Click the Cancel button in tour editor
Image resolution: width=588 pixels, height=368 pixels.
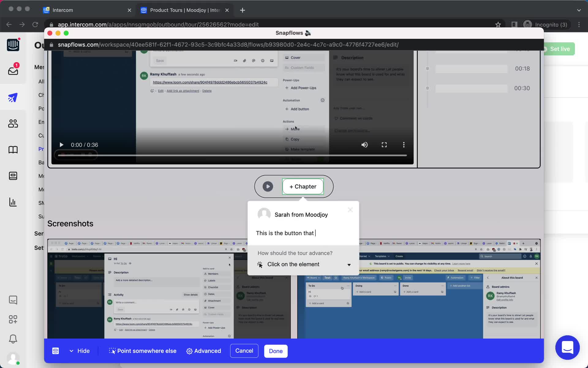[244, 351]
